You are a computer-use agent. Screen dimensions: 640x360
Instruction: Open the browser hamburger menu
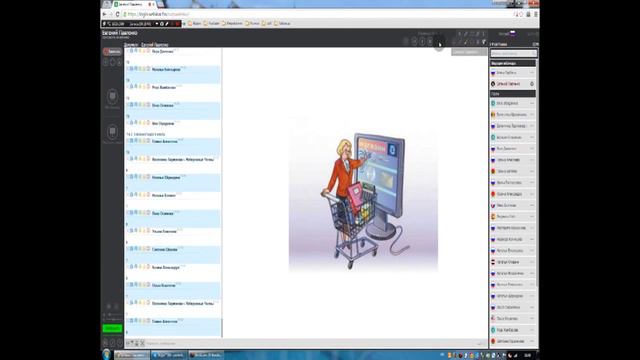[536, 14]
